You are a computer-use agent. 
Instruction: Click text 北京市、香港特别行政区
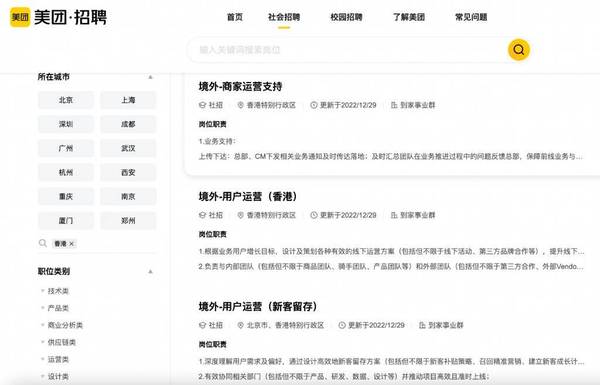(285, 325)
